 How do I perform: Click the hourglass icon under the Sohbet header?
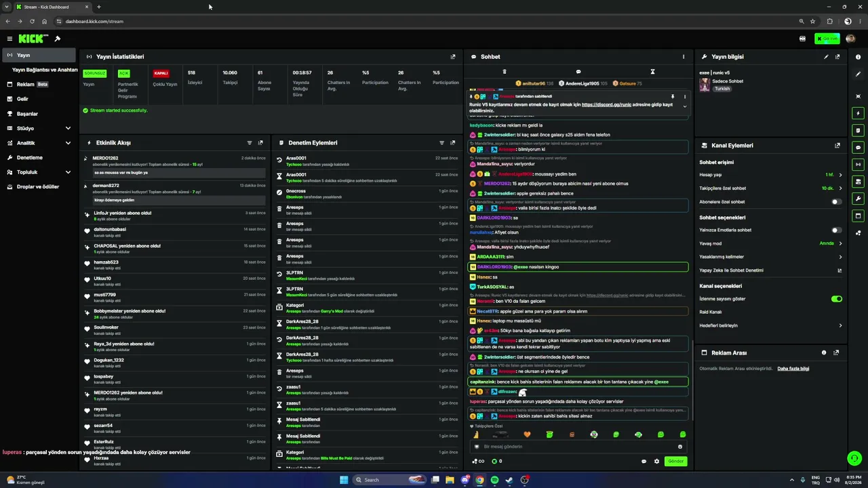click(652, 71)
